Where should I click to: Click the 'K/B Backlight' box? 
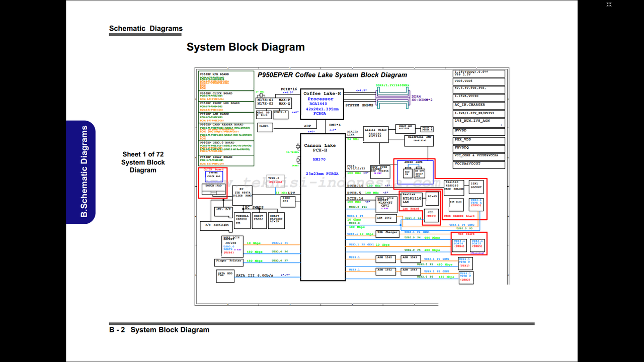coord(216,225)
